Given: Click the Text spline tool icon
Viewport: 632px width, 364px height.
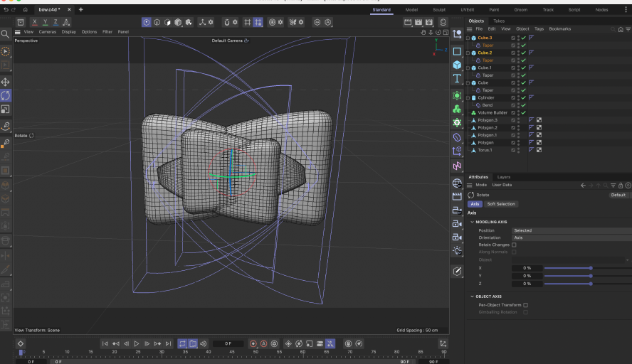Looking at the screenshot, I should (x=457, y=78).
